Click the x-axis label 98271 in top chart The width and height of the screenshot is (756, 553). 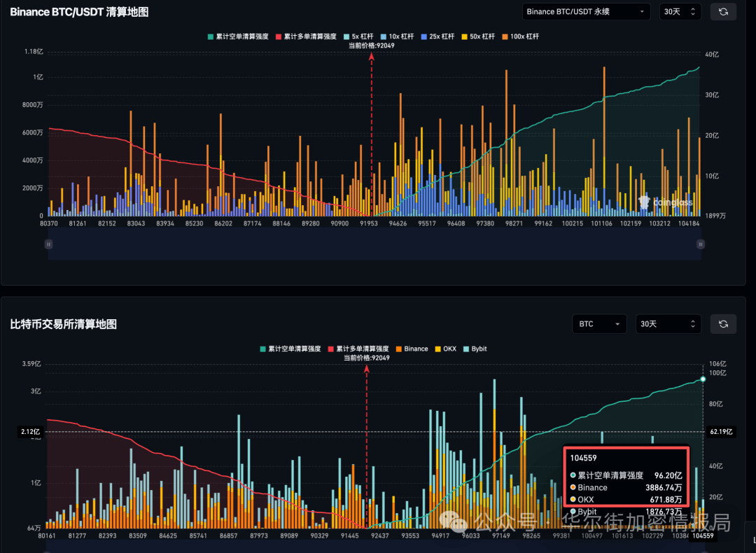tap(514, 224)
